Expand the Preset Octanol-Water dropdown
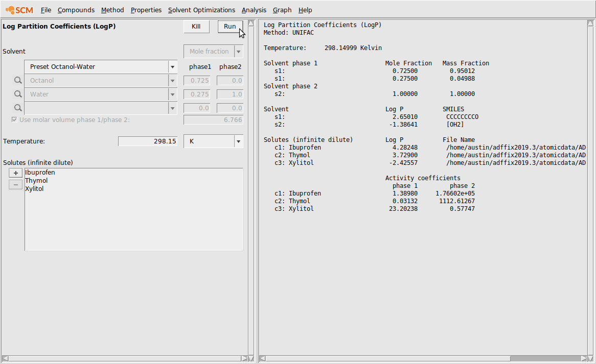 coord(172,67)
